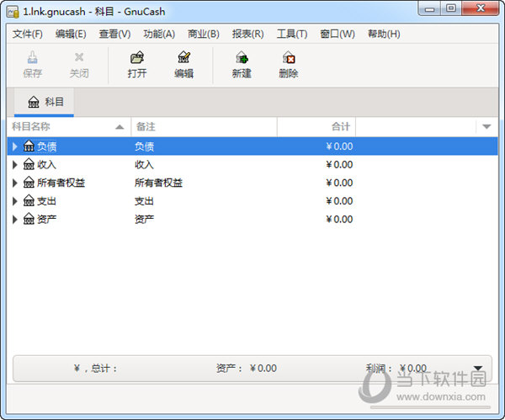
Task: Open the 文件(F) menu
Action: [x=28, y=34]
